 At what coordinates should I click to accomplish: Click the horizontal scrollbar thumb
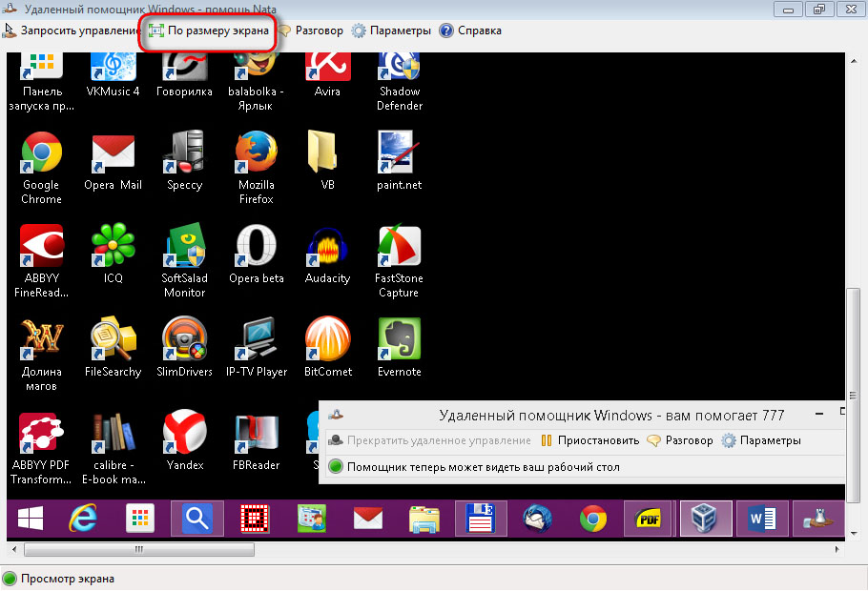click(139, 549)
